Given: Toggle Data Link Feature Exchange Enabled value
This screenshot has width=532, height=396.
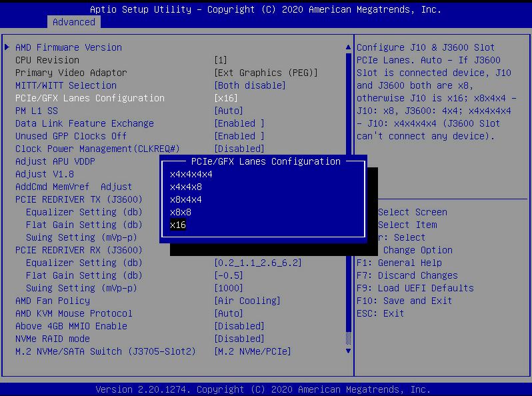Looking at the screenshot, I should tap(239, 123).
